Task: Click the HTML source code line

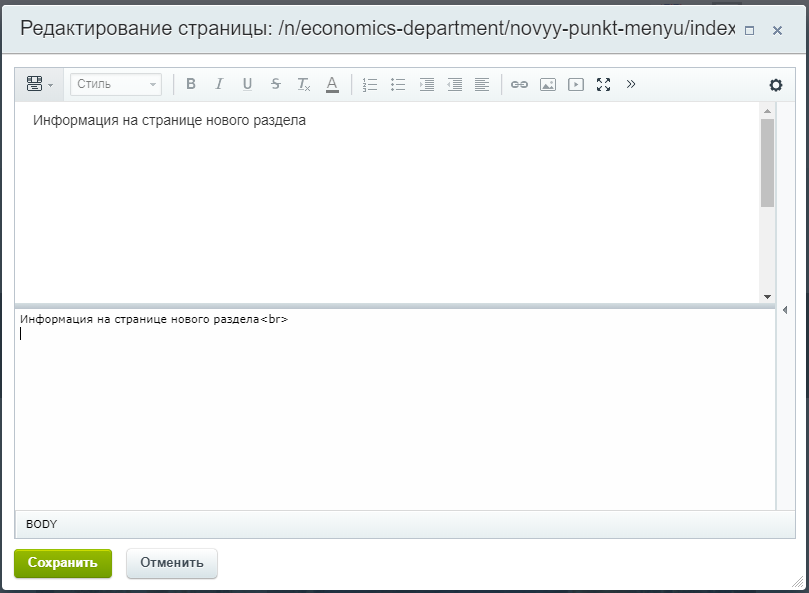Action: click(x=154, y=319)
